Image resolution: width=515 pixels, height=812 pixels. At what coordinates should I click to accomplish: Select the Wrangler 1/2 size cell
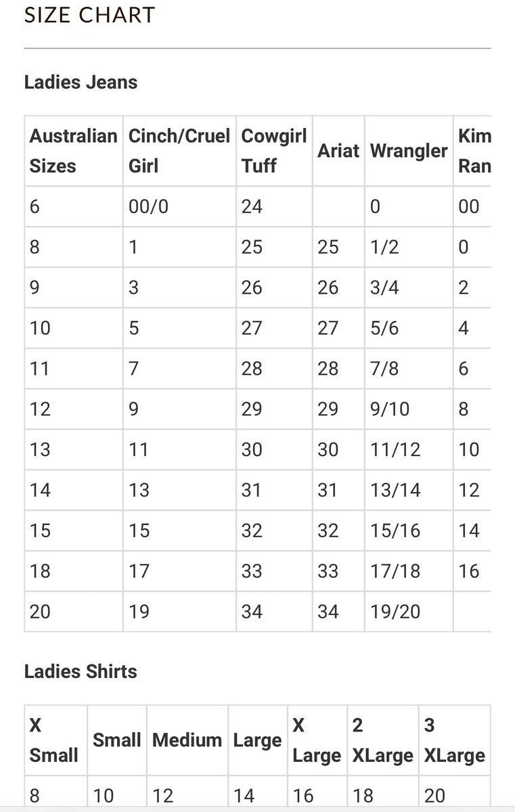(x=384, y=247)
